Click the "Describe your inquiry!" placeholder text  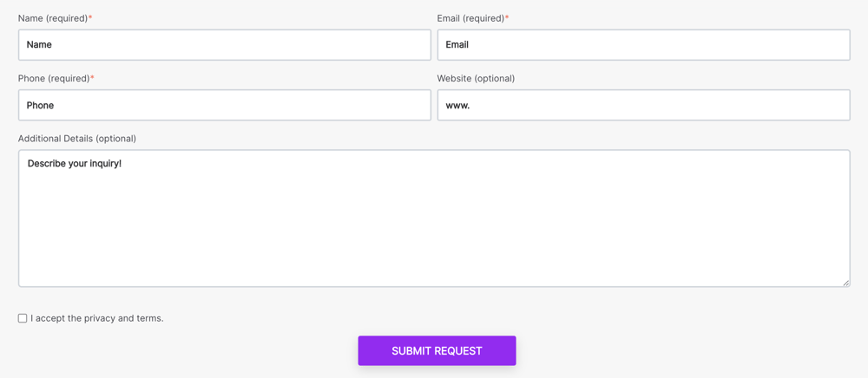click(x=75, y=164)
